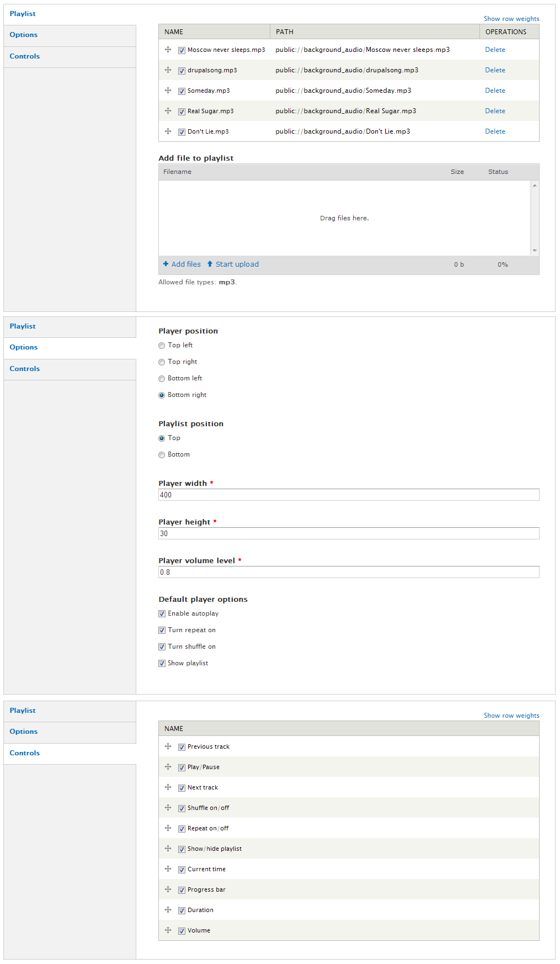Click drag handle beside Repeat on/off
Image resolution: width=560 pixels, height=964 pixels.
pyautogui.click(x=168, y=828)
